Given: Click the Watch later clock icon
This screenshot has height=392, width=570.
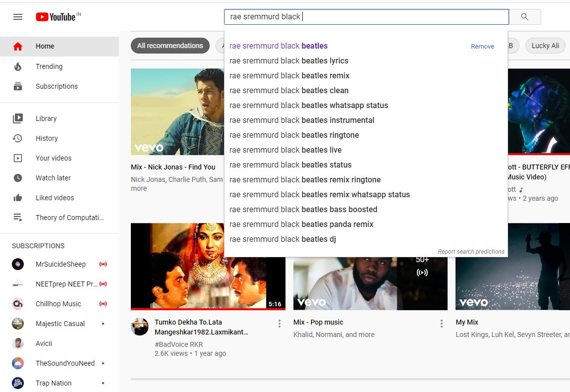Looking at the screenshot, I should coord(18,178).
